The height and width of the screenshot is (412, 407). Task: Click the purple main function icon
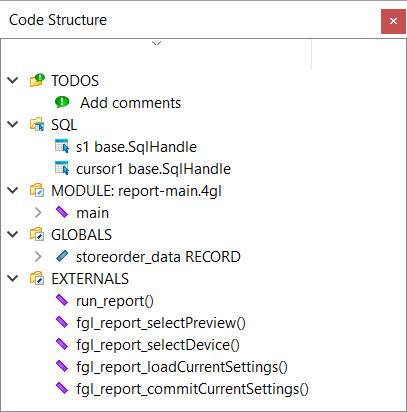point(62,212)
